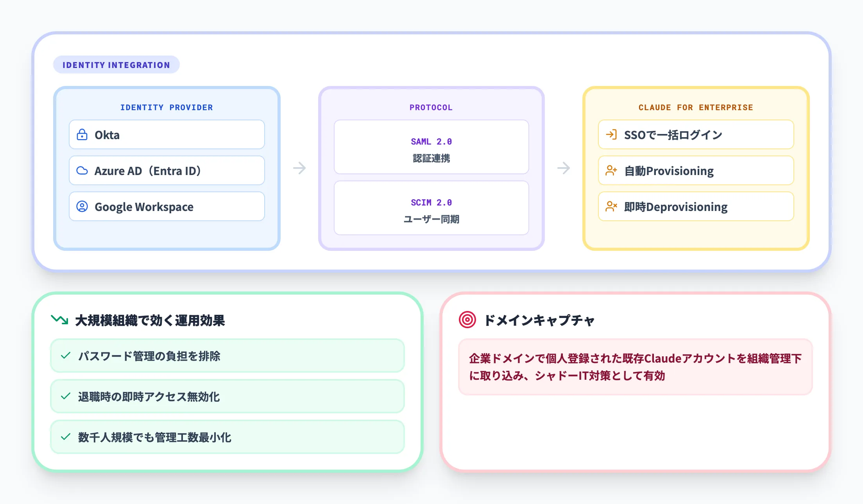
Task: Select the Google Workspace card
Action: point(167,206)
